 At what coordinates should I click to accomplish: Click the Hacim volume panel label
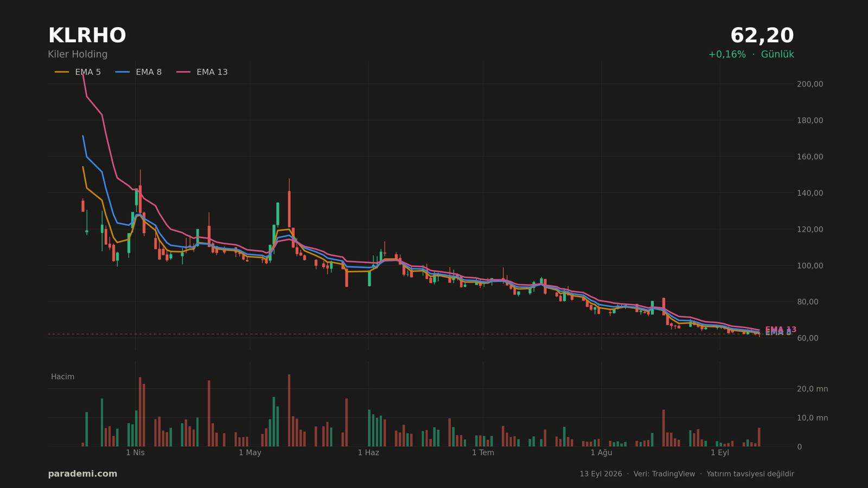pyautogui.click(x=63, y=377)
